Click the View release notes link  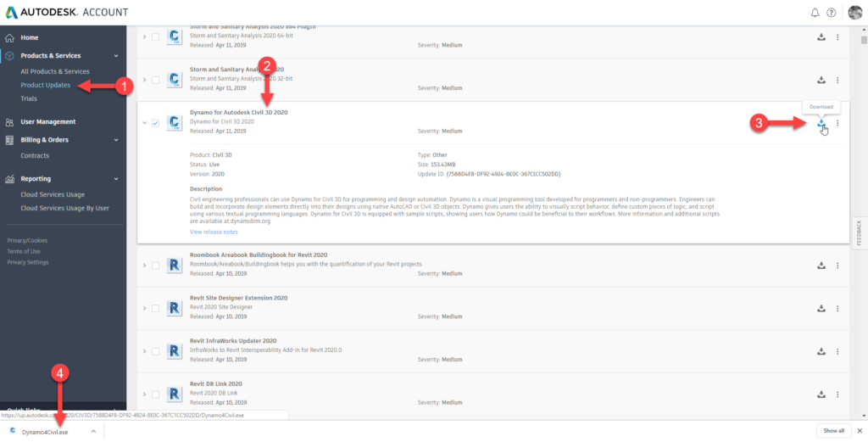pyautogui.click(x=214, y=232)
